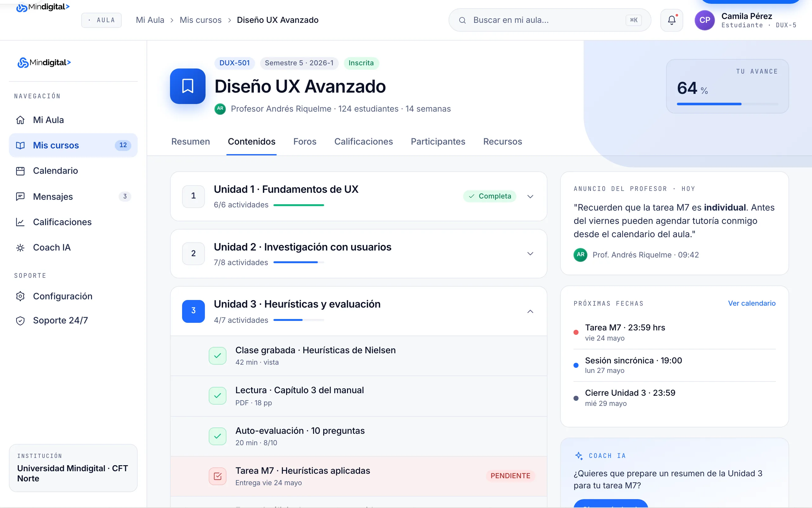The width and height of the screenshot is (812, 508).
Task: Expand Unidad 1 Fundamentos de UX chevron
Action: 530,197
